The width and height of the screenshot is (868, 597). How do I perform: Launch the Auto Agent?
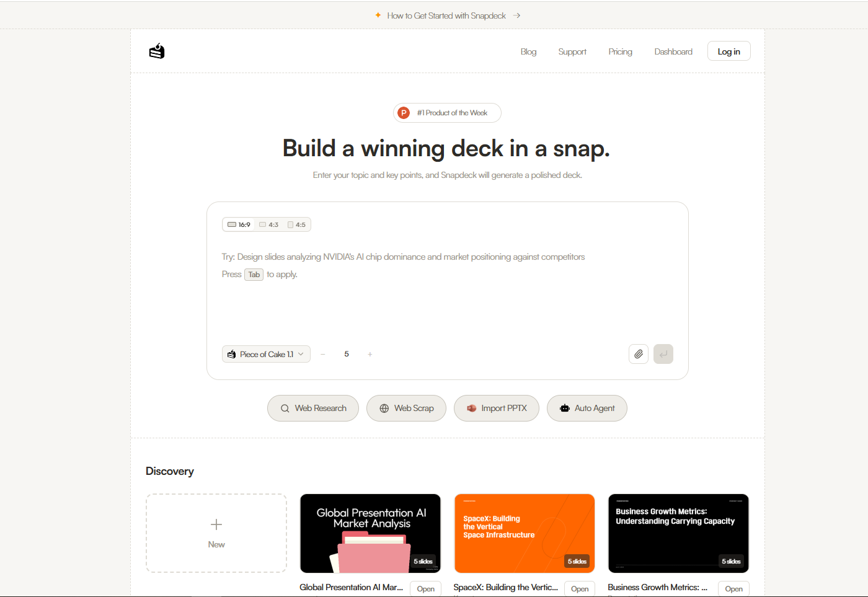point(587,409)
